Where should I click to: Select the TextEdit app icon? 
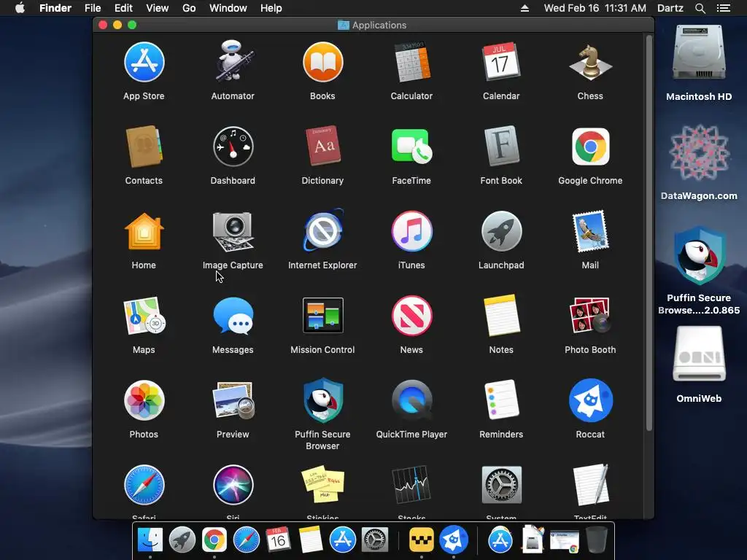click(590, 485)
